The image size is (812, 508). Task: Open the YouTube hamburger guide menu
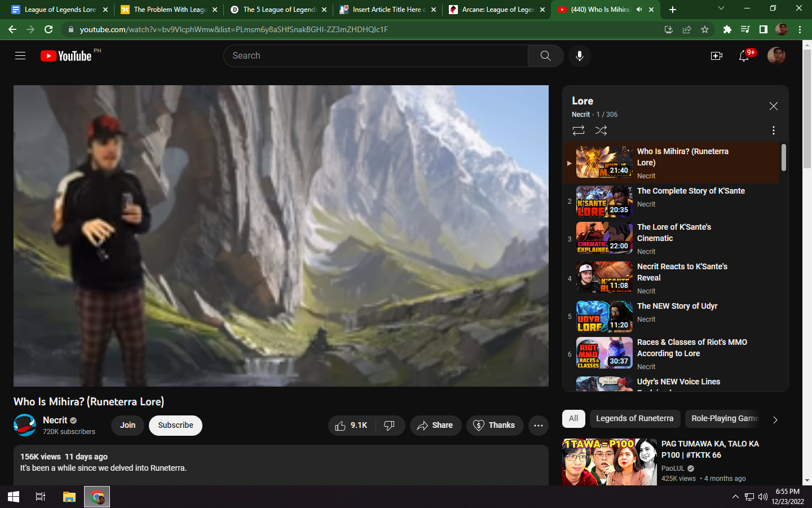[x=20, y=55]
